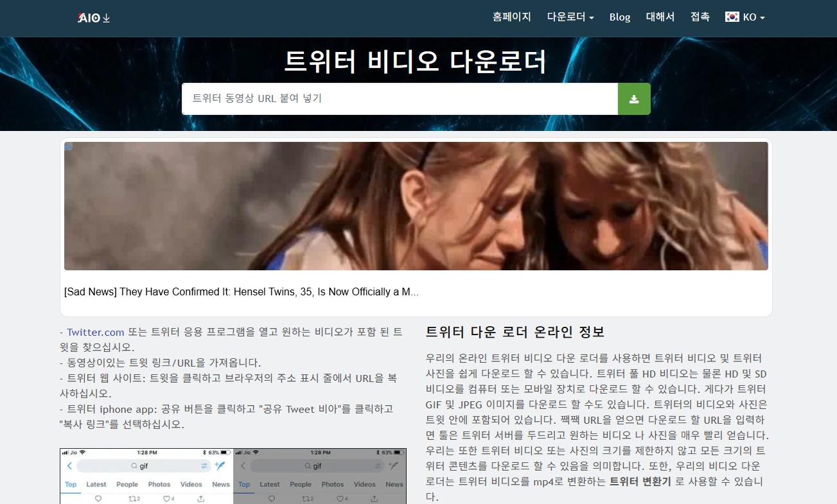Open the 다운로더 dropdown menu

pyautogui.click(x=569, y=17)
